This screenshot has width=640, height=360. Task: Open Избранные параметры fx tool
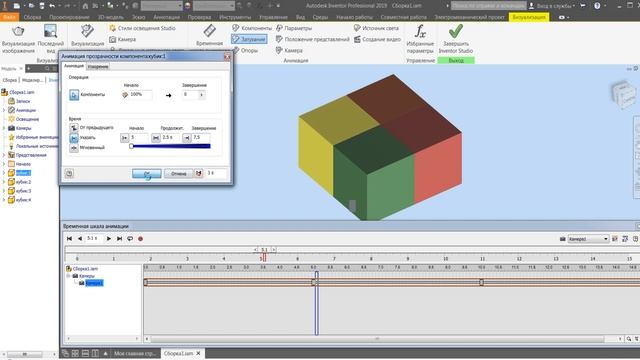point(420,39)
